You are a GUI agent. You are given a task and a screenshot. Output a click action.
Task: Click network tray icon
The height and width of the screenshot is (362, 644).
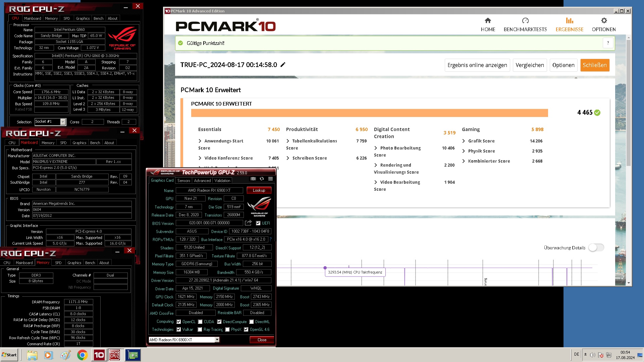pyautogui.click(x=609, y=355)
